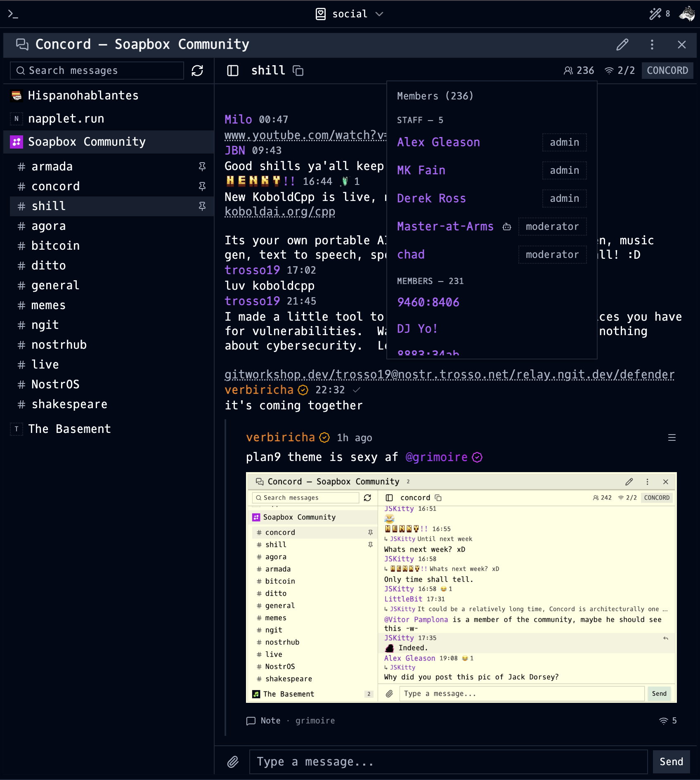This screenshot has height=780, width=700.
Task: Open the window's three-dot options menu
Action: click(652, 45)
